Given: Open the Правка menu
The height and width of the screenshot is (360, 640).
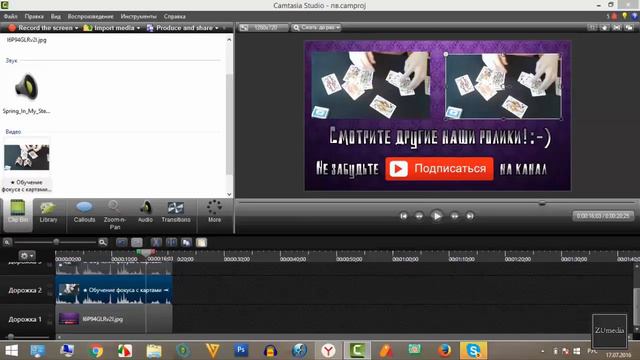Looking at the screenshot, I should (x=34, y=16).
